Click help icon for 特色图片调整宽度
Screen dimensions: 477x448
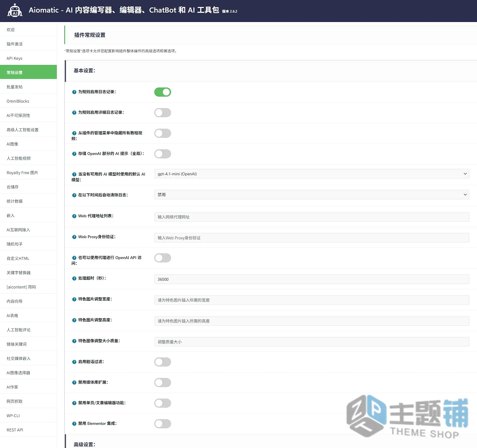(74, 299)
